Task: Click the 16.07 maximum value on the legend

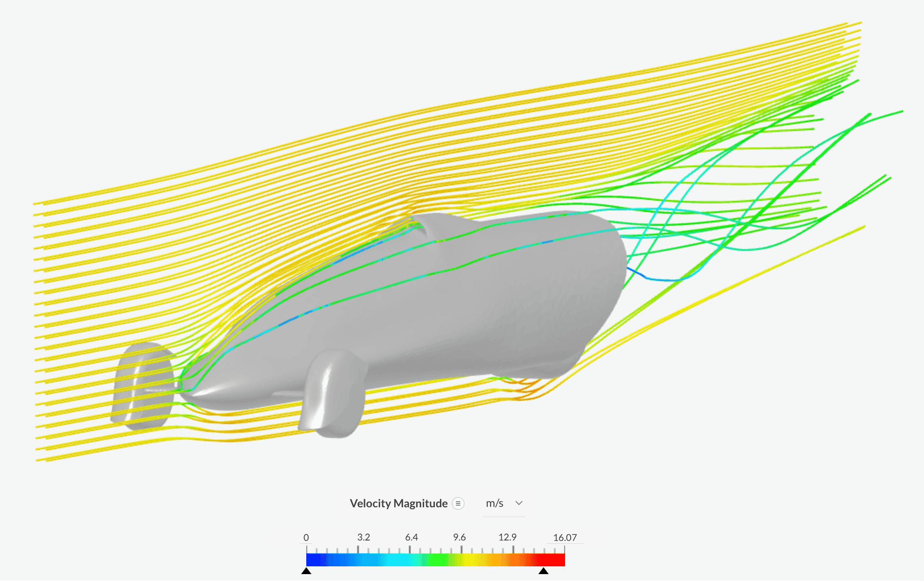Action: pyautogui.click(x=565, y=537)
